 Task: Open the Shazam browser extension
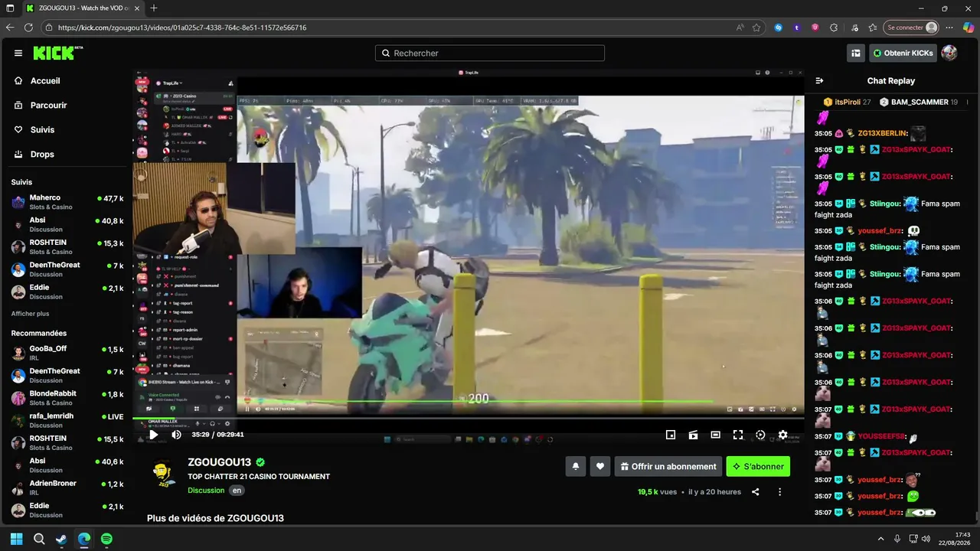pyautogui.click(x=779, y=28)
